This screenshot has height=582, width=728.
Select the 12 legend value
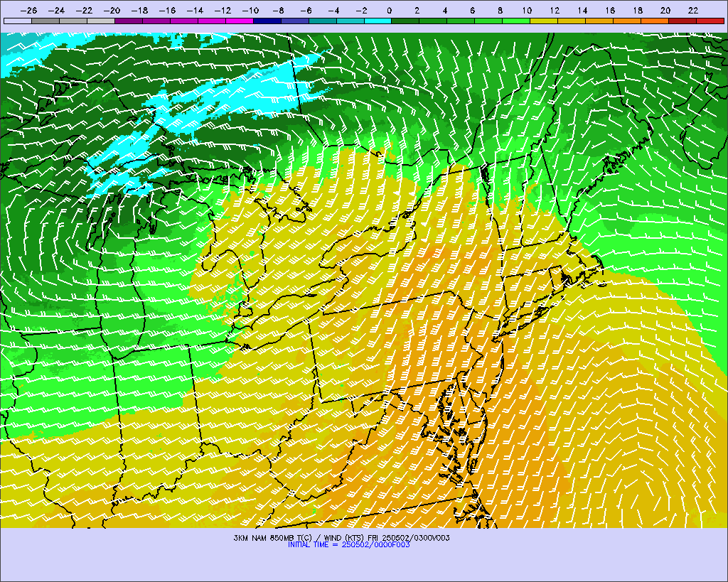point(555,10)
